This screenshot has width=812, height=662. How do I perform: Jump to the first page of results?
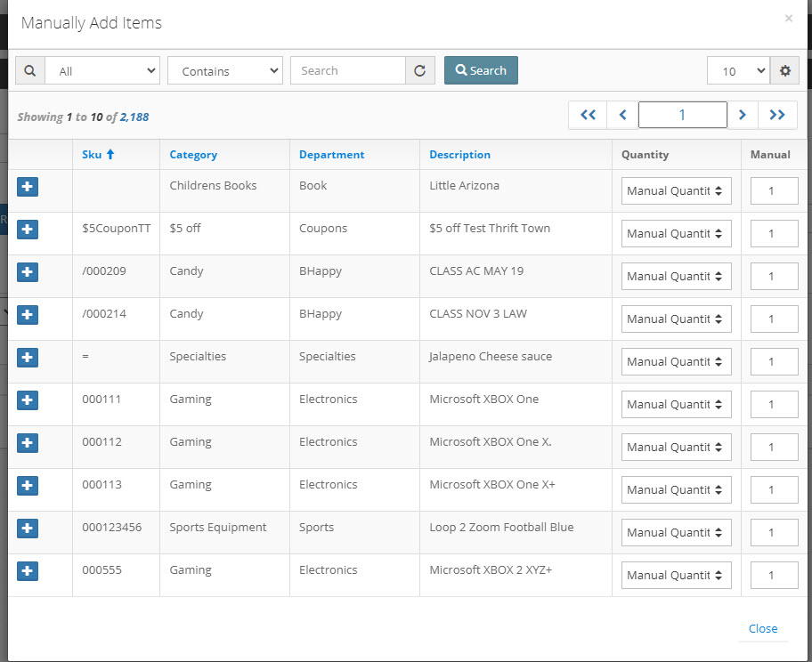click(x=588, y=115)
